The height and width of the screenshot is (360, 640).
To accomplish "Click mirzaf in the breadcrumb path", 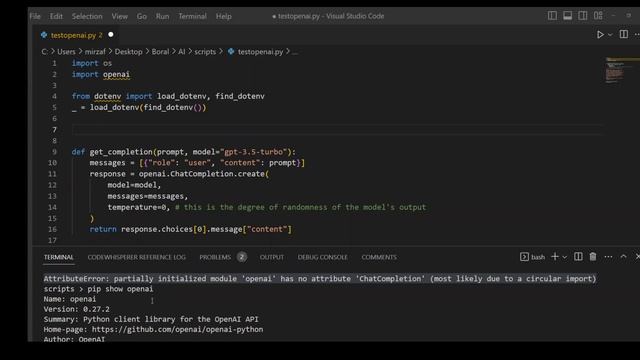I will click(95, 52).
